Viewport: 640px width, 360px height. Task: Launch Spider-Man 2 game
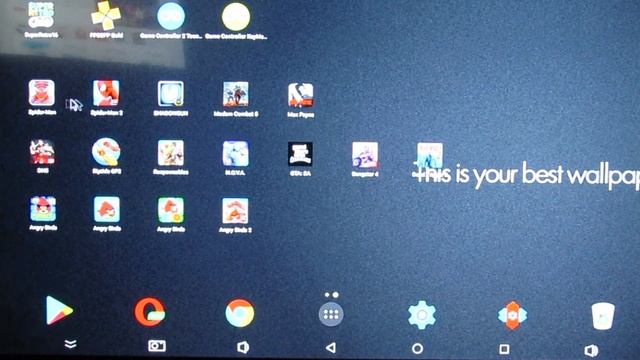pos(106,93)
